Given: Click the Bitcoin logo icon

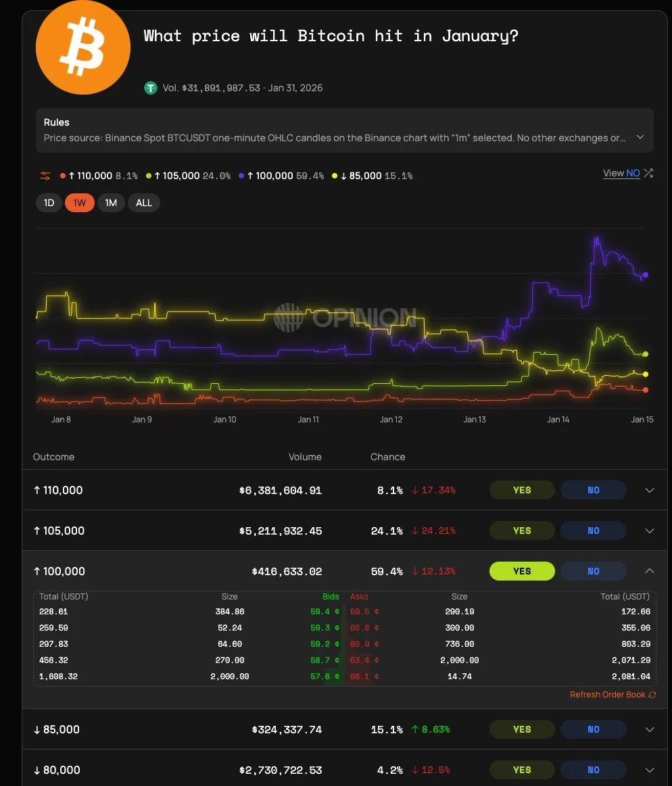Looking at the screenshot, I should coord(82,47).
